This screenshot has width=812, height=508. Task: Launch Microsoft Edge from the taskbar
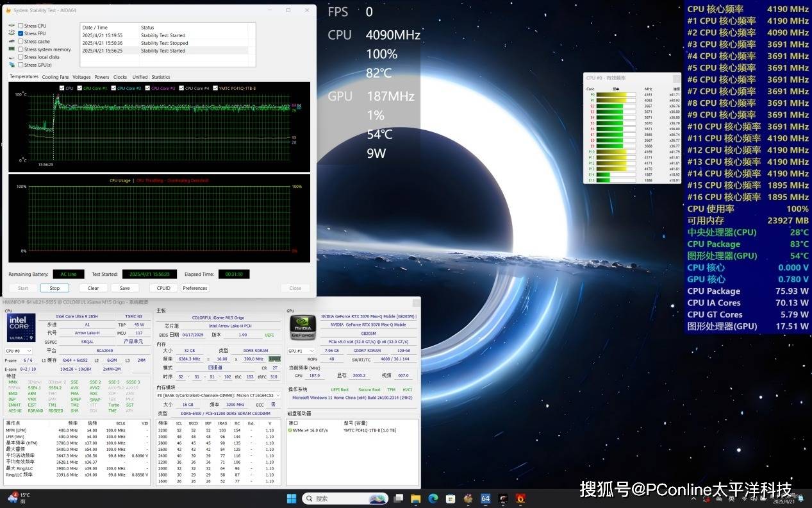click(433, 498)
